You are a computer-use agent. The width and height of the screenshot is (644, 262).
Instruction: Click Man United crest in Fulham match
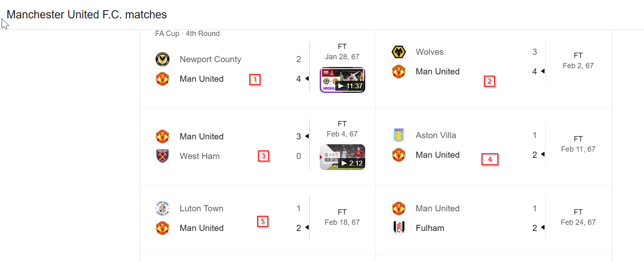[x=398, y=208]
